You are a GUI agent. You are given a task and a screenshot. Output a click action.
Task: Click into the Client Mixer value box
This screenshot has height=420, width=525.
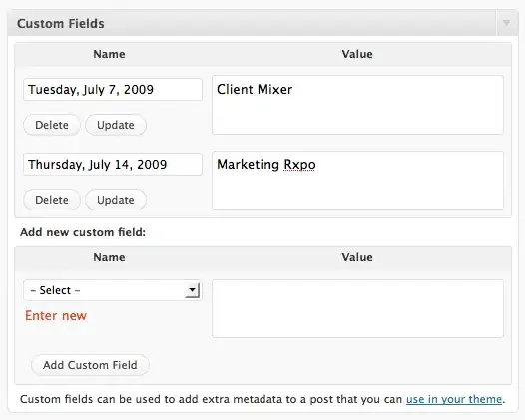(357, 105)
